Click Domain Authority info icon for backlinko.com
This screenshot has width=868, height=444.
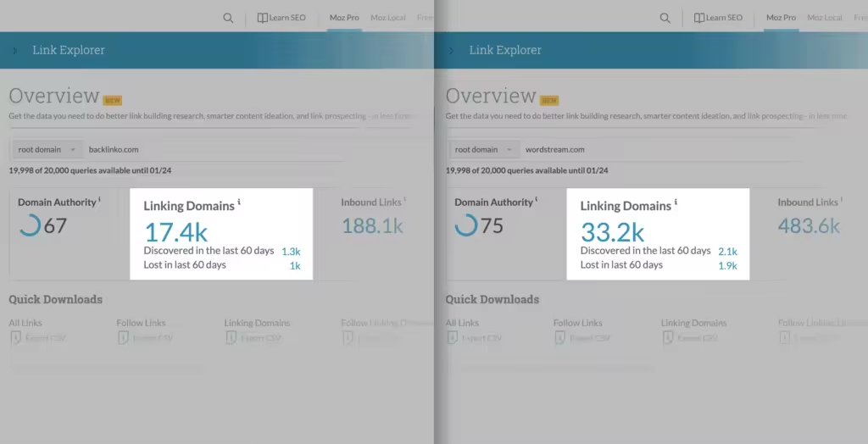coord(100,199)
